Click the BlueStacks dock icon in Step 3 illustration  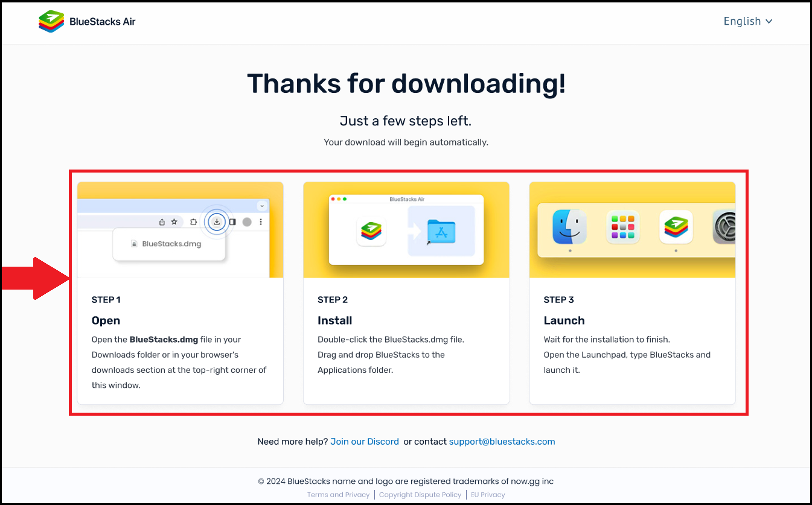pyautogui.click(x=676, y=226)
